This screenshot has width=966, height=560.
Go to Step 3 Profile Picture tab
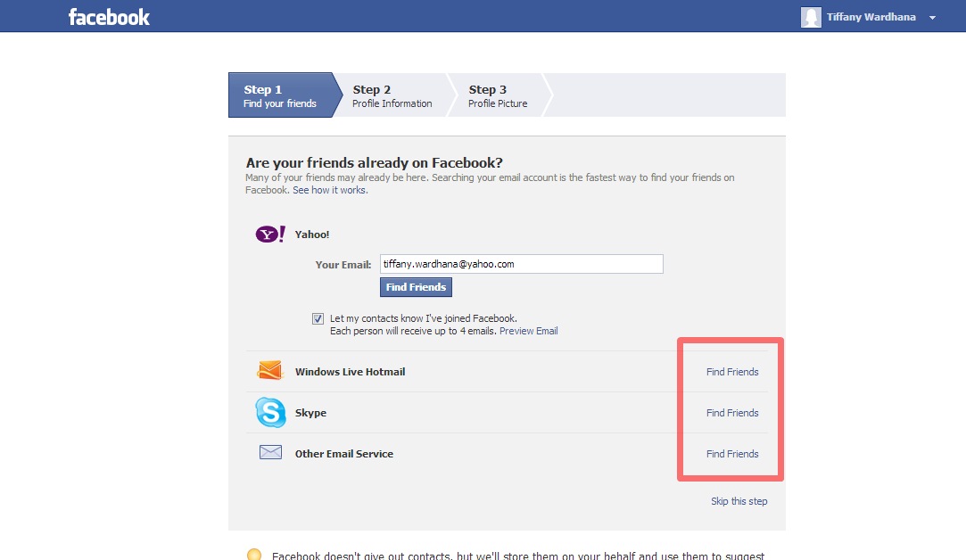(498, 95)
